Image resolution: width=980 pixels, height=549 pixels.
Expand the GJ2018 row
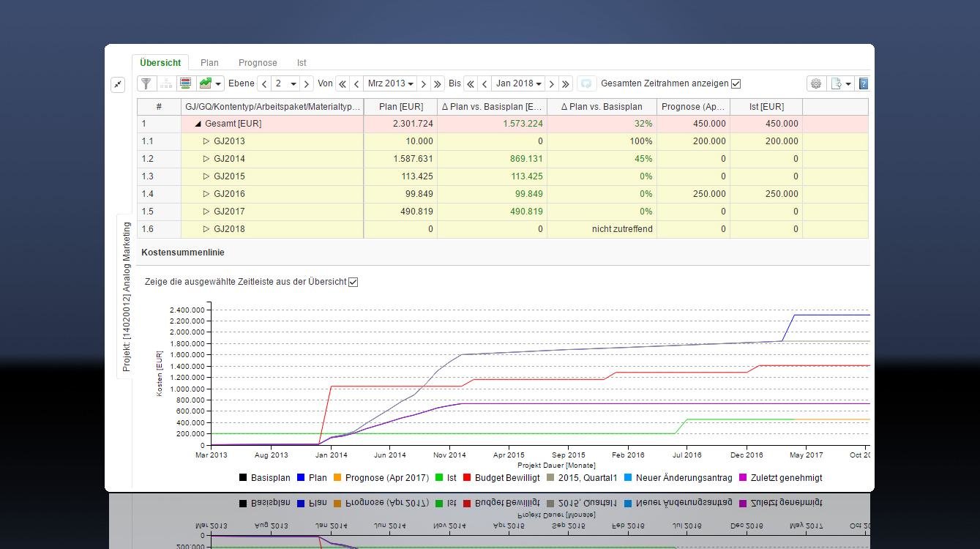pyautogui.click(x=206, y=229)
